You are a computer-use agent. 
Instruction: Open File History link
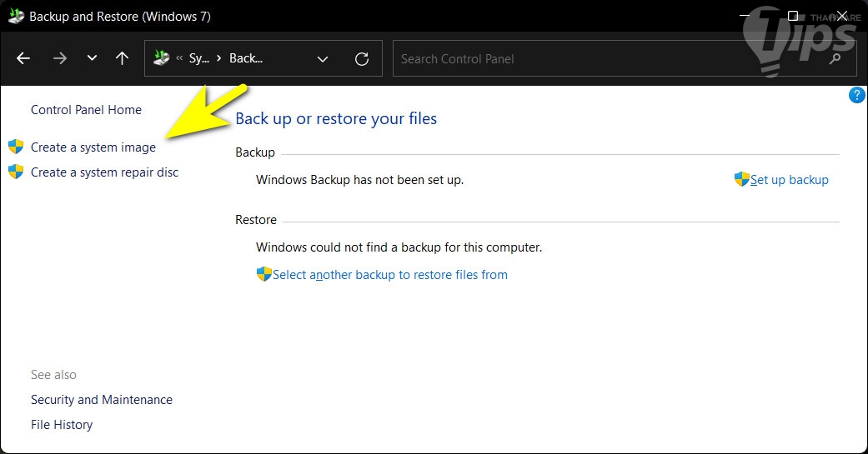coord(62,425)
